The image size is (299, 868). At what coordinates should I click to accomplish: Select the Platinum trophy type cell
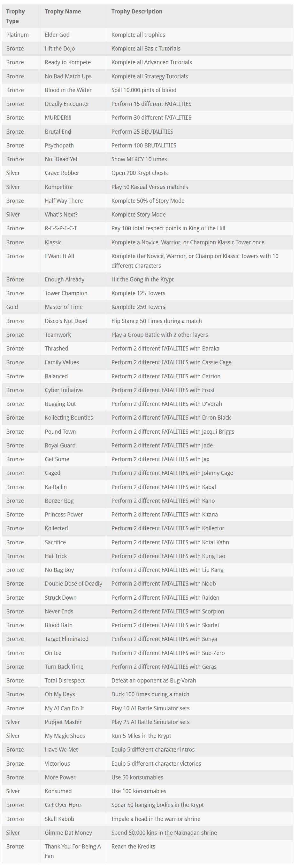point(18,35)
